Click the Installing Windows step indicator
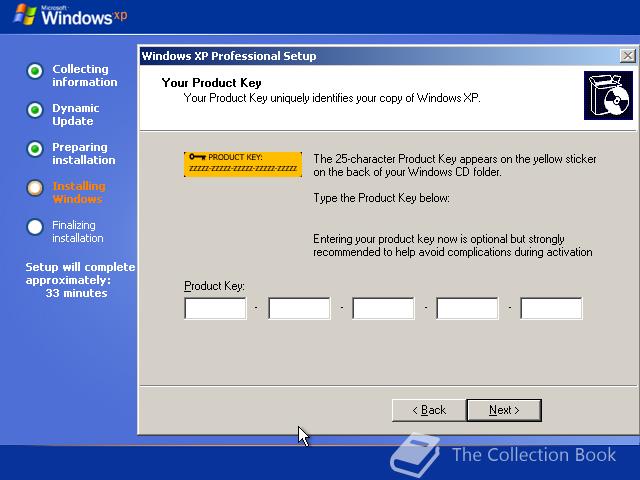This screenshot has width=640, height=480. pyautogui.click(x=35, y=188)
